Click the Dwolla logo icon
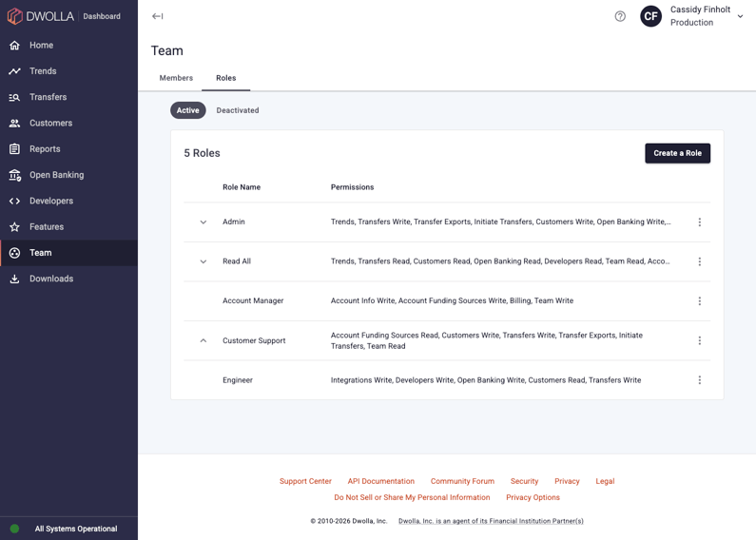The image size is (756, 540). (x=15, y=16)
